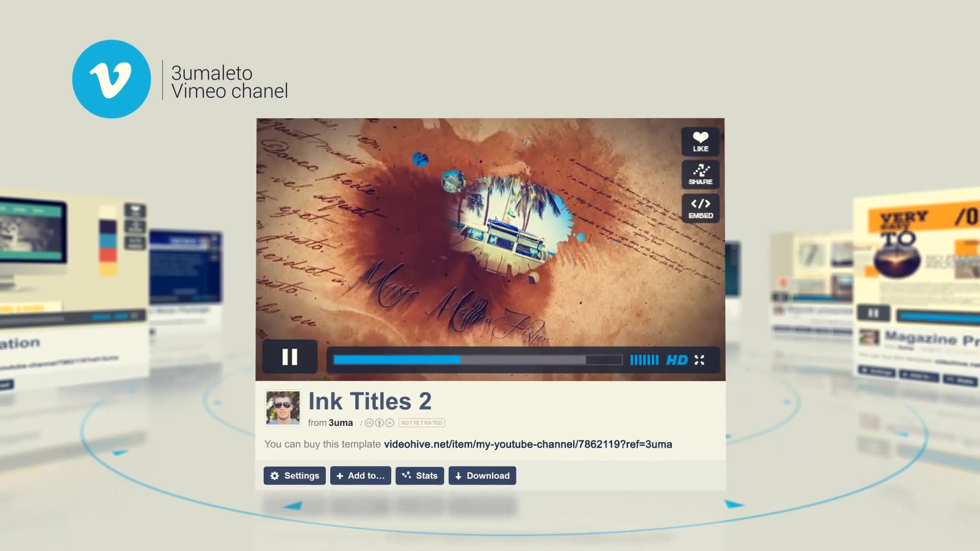Screen dimensions: 980x551
Task: Click the fullscreen expand icon
Action: coord(699,360)
